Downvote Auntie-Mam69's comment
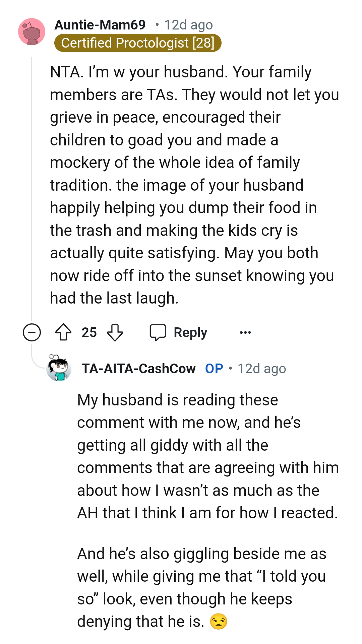This screenshot has width=362, height=644. tap(115, 332)
